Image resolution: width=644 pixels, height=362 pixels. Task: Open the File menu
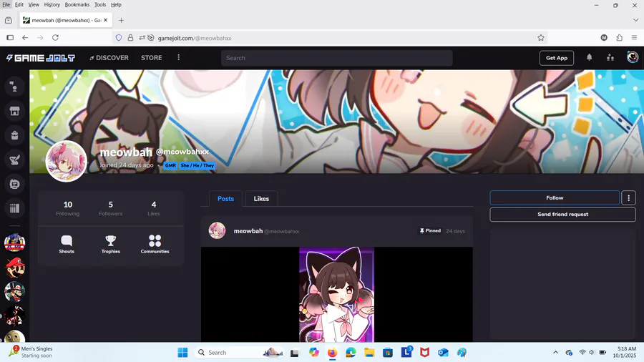point(6,4)
